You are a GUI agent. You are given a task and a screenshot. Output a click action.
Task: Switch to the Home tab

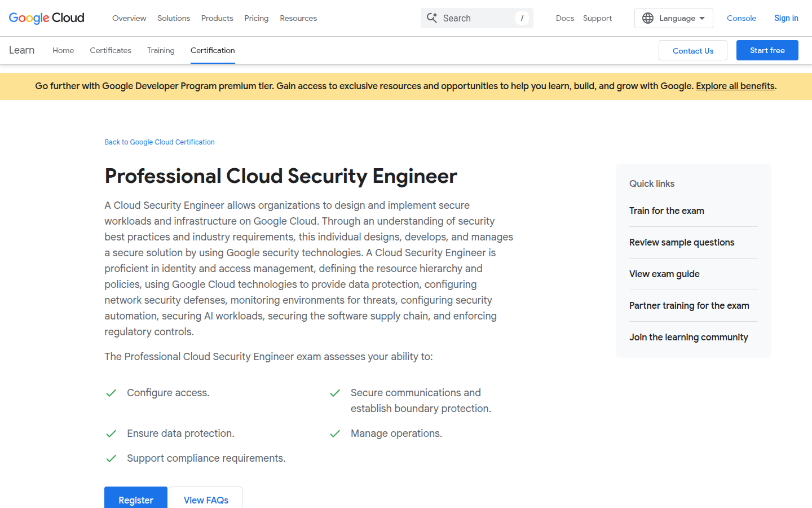[63, 50]
